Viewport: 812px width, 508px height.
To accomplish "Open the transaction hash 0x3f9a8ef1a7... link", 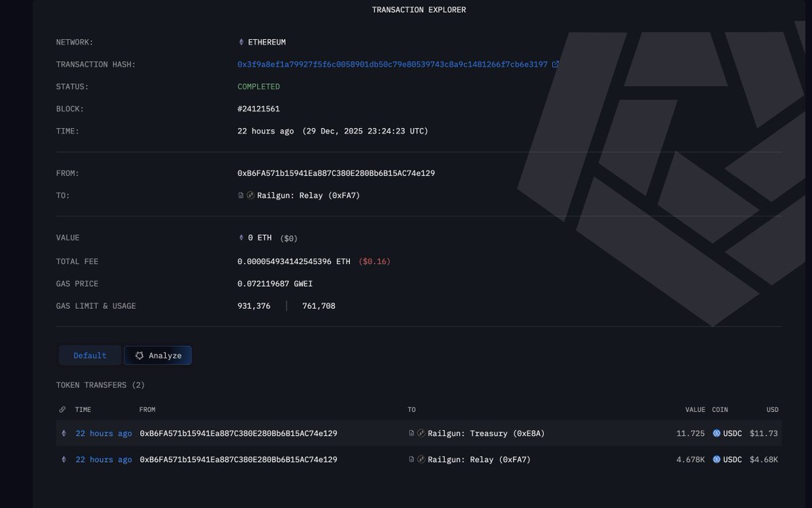I will (x=392, y=64).
